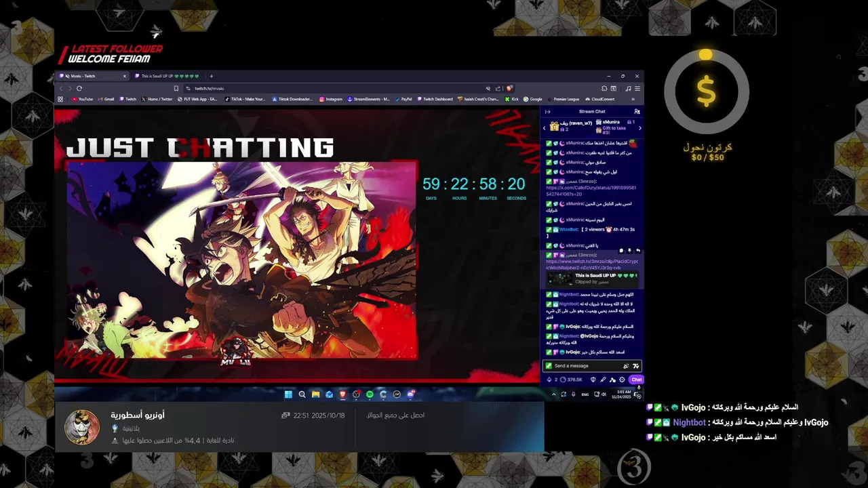
Task: Open File Explorer from the taskbar
Action: click(316, 394)
